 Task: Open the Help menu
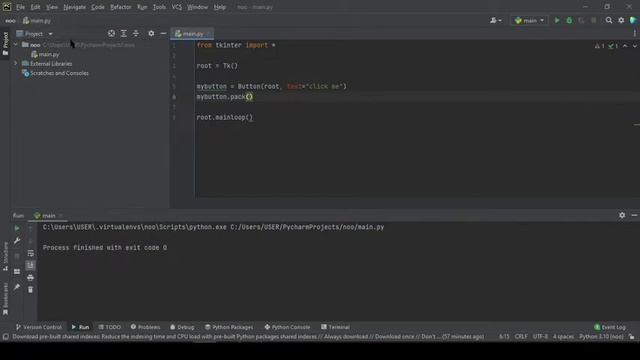point(220,7)
